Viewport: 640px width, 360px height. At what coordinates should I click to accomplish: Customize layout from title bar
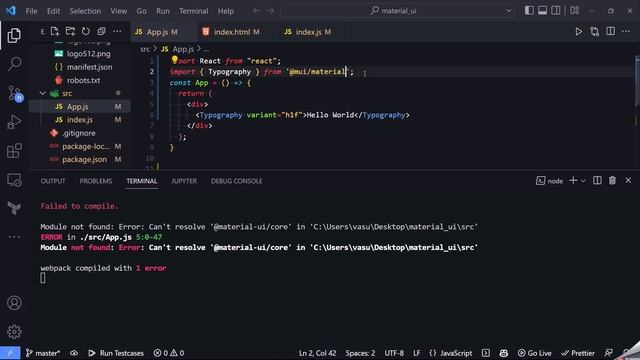tap(575, 11)
